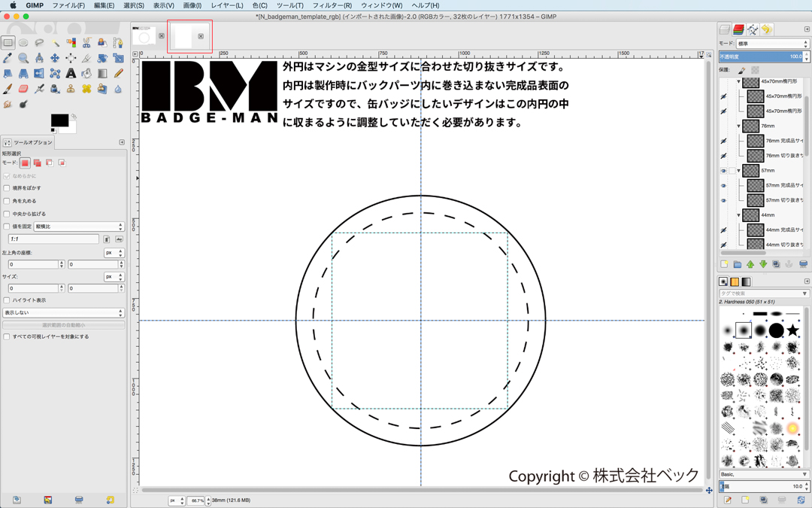The width and height of the screenshot is (812, 508).
Task: Select the Text tool in toolbox
Action: pos(71,74)
